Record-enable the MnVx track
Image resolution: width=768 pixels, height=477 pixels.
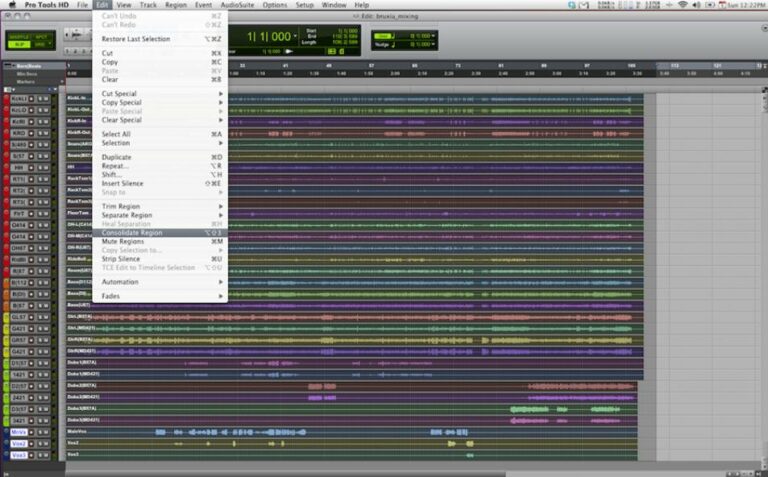tap(31, 432)
